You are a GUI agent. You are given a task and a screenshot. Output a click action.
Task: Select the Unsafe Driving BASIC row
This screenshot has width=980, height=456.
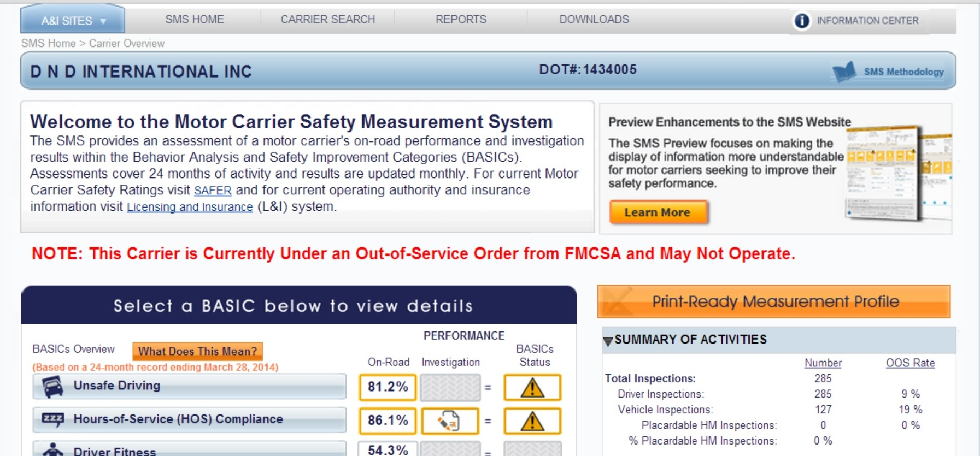pos(189,386)
